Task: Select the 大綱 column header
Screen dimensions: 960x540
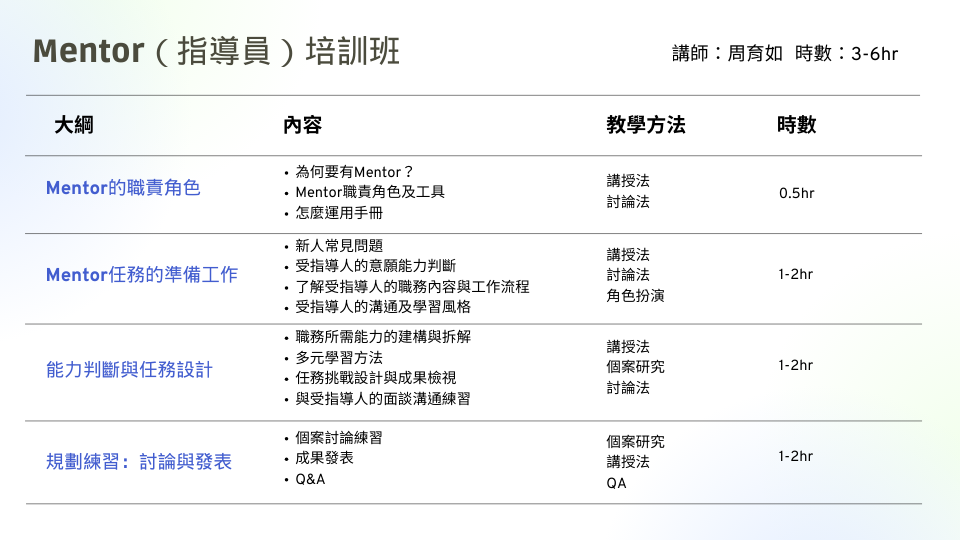Action: (74, 125)
